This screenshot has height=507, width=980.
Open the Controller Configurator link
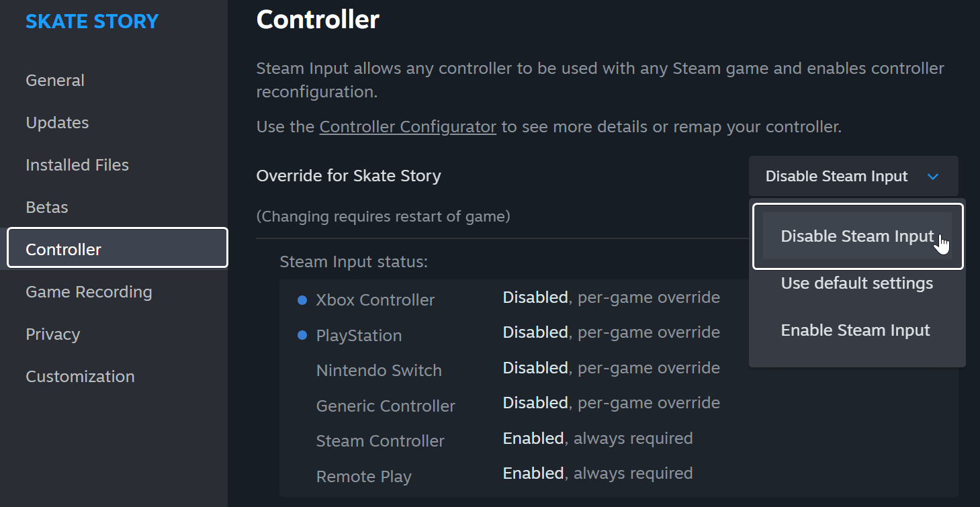point(408,126)
